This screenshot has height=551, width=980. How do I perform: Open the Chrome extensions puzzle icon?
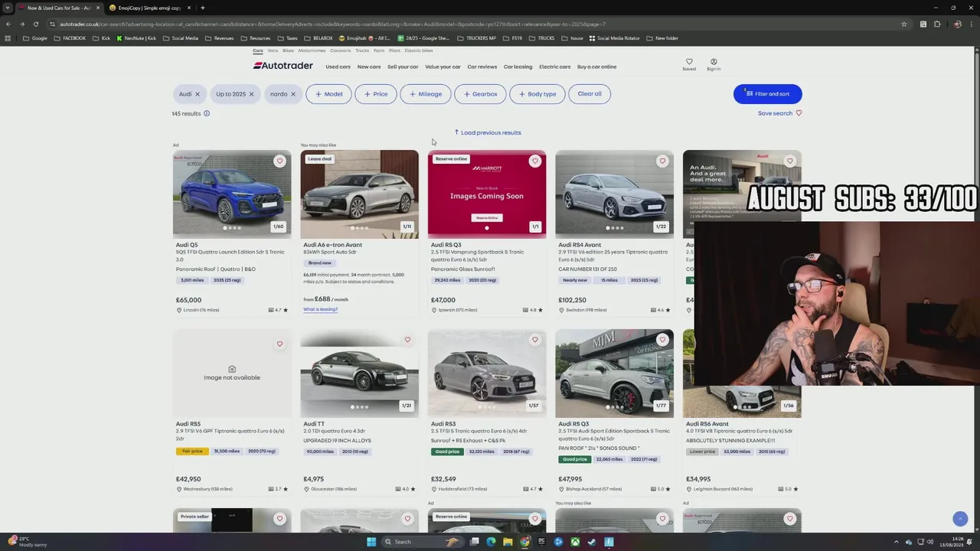pyautogui.click(x=937, y=24)
